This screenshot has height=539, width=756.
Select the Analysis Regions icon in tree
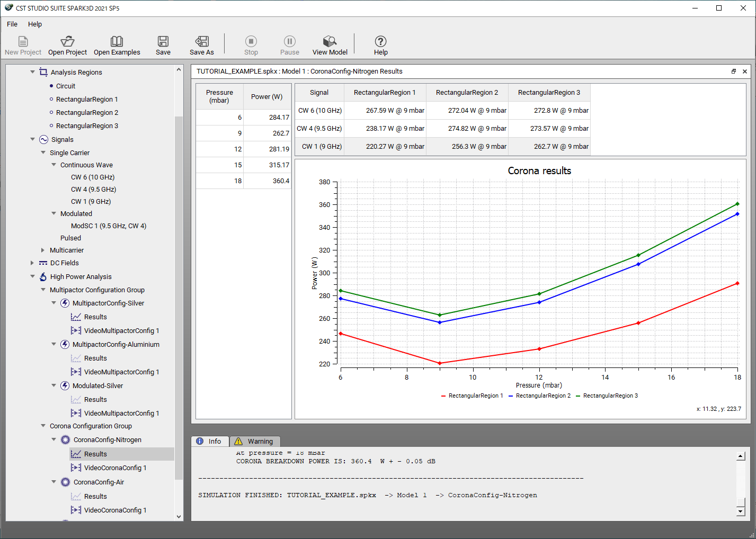tap(43, 72)
